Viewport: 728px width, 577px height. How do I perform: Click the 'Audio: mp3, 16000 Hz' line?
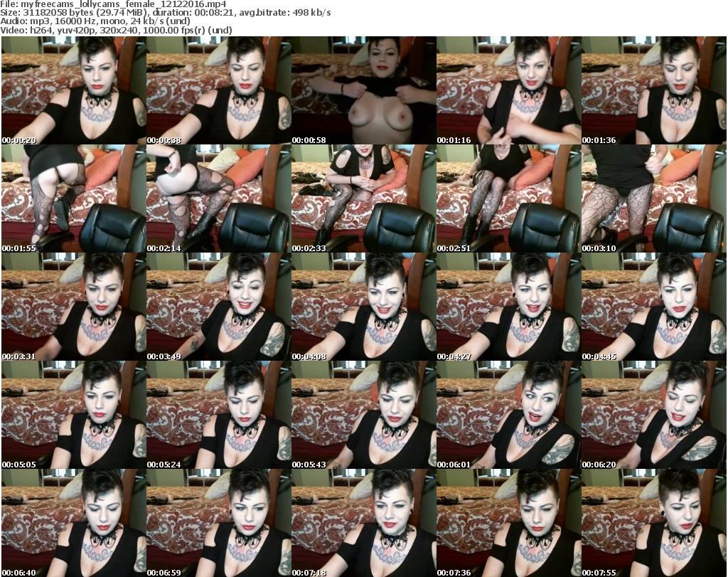[95, 21]
